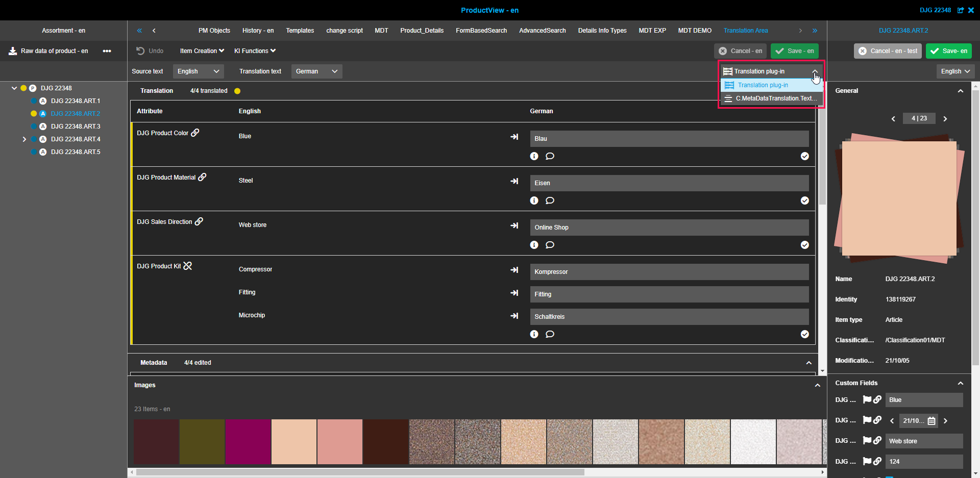Edit the Kompressor translation field

(669, 272)
